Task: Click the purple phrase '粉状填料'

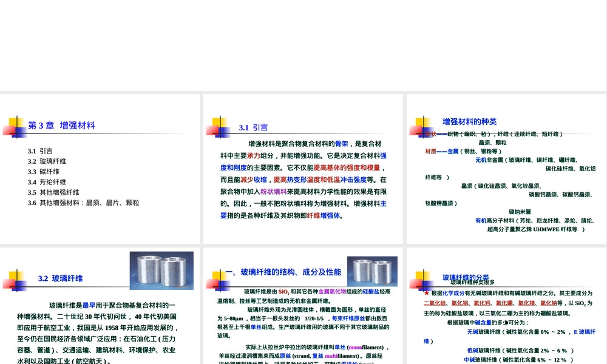Action: (273, 192)
